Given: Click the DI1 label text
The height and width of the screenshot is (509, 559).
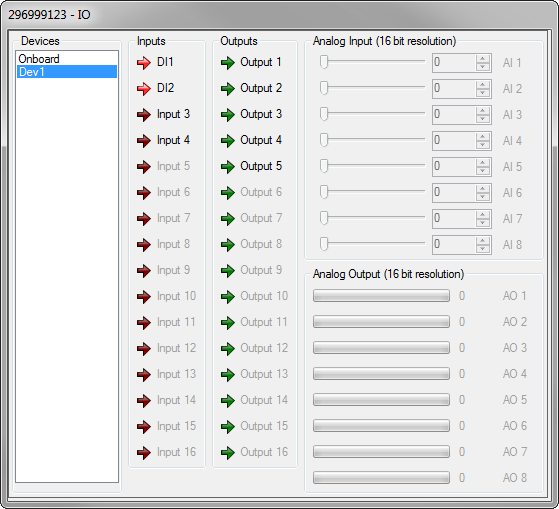Looking at the screenshot, I should click(165, 62).
